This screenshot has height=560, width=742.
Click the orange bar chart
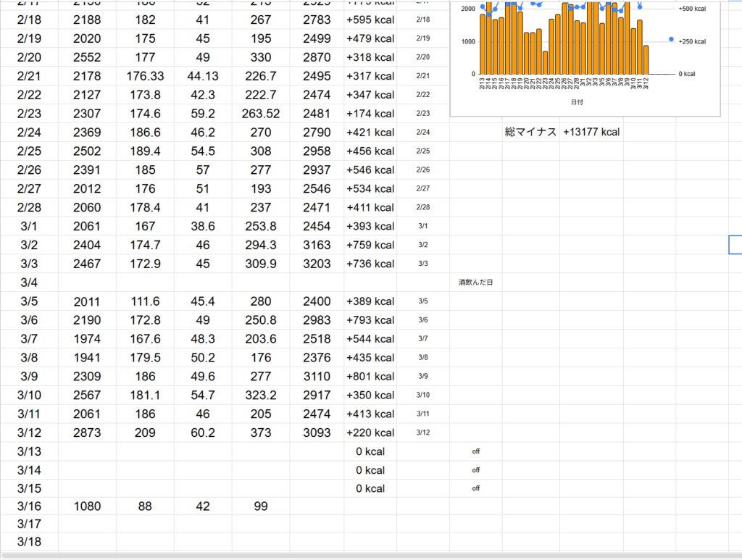click(564, 43)
